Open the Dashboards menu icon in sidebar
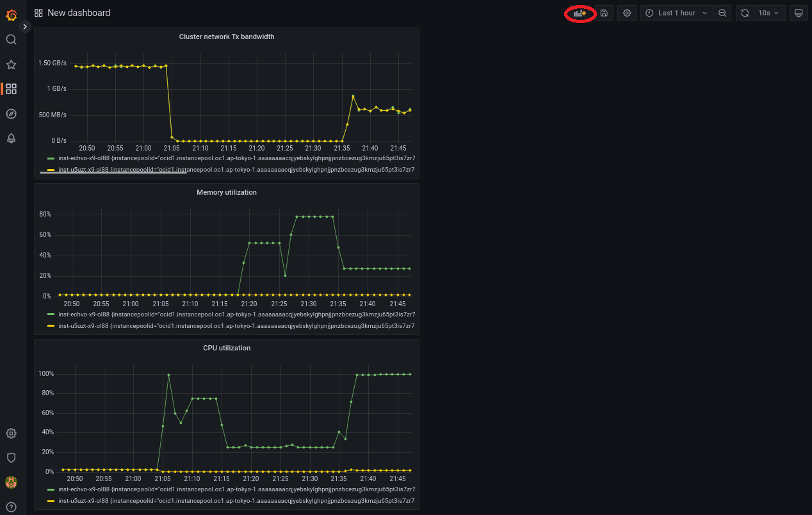Screen dimensions: 812x515 click(11, 89)
